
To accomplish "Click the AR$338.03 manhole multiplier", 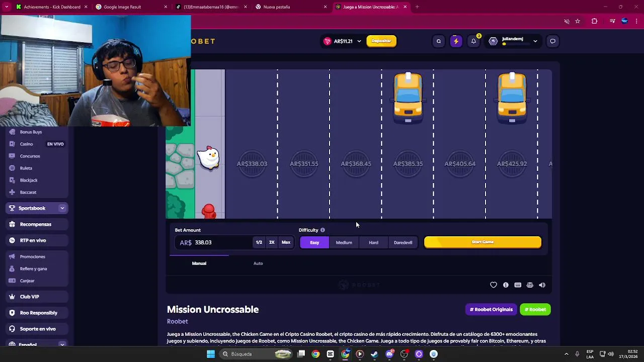I will (x=252, y=164).
